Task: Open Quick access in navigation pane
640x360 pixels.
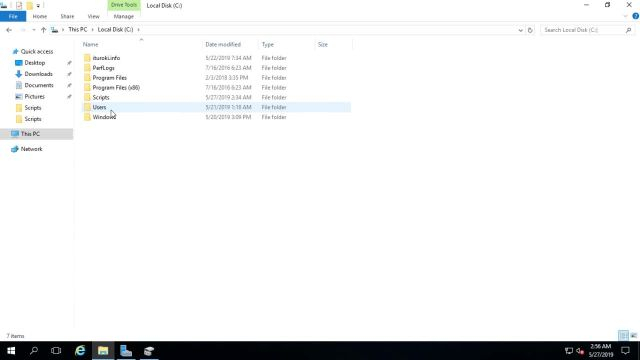Action: coord(37,51)
